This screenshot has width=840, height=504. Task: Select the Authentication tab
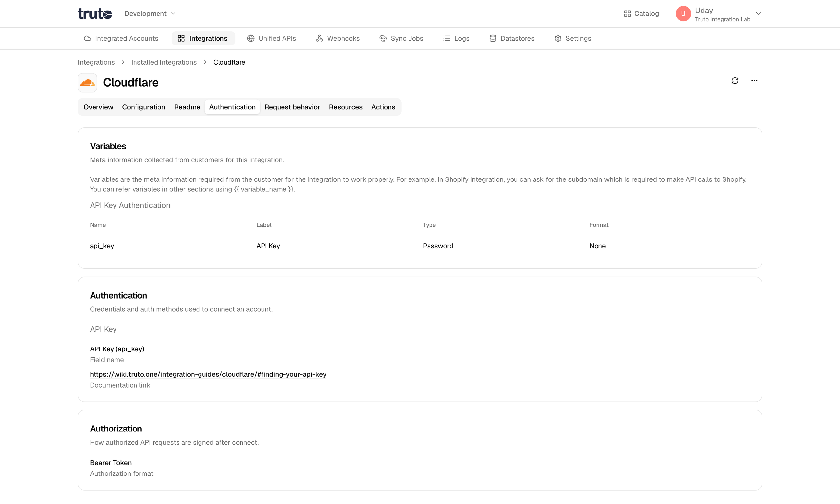pyautogui.click(x=232, y=107)
